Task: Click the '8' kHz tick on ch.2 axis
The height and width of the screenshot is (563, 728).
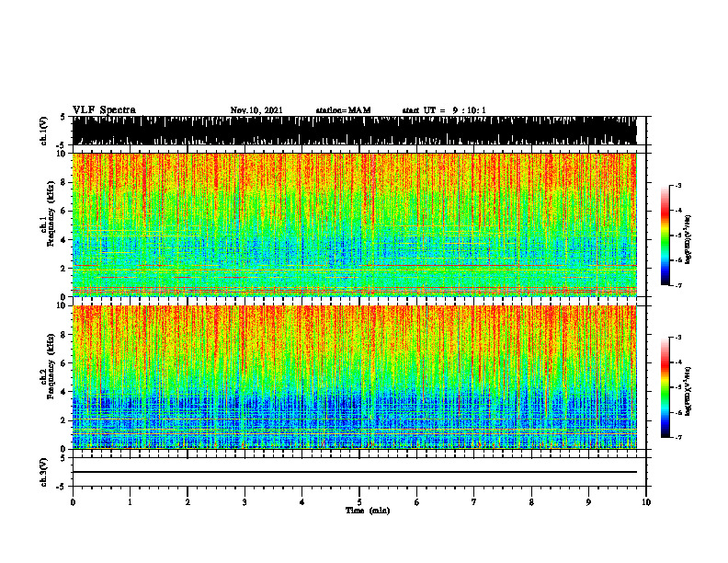Action: click(x=64, y=335)
